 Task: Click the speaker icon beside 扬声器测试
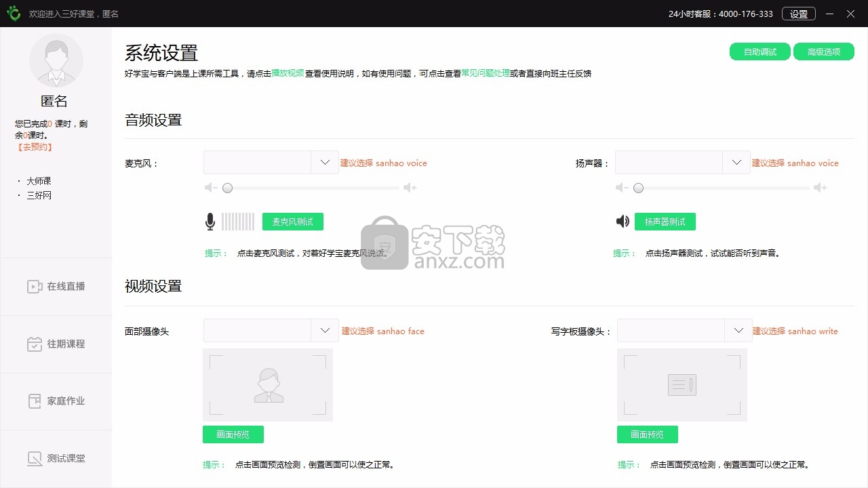(623, 221)
